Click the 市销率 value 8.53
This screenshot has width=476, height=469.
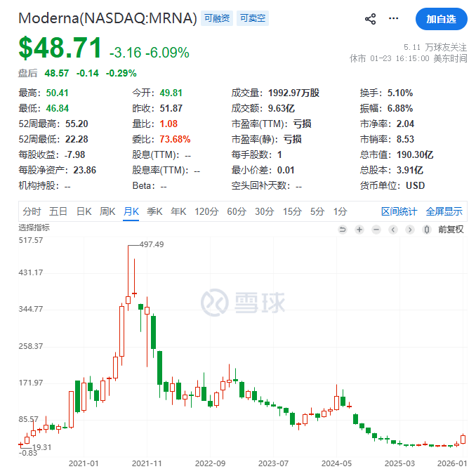[x=405, y=139]
